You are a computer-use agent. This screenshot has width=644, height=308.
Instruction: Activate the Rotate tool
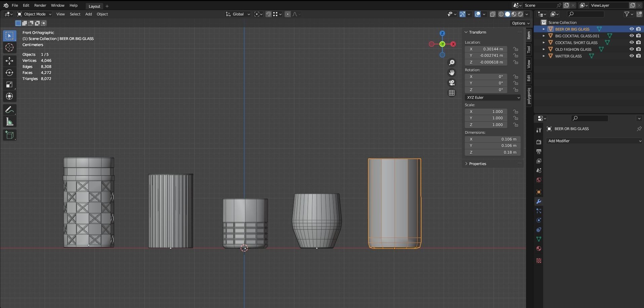(9, 73)
